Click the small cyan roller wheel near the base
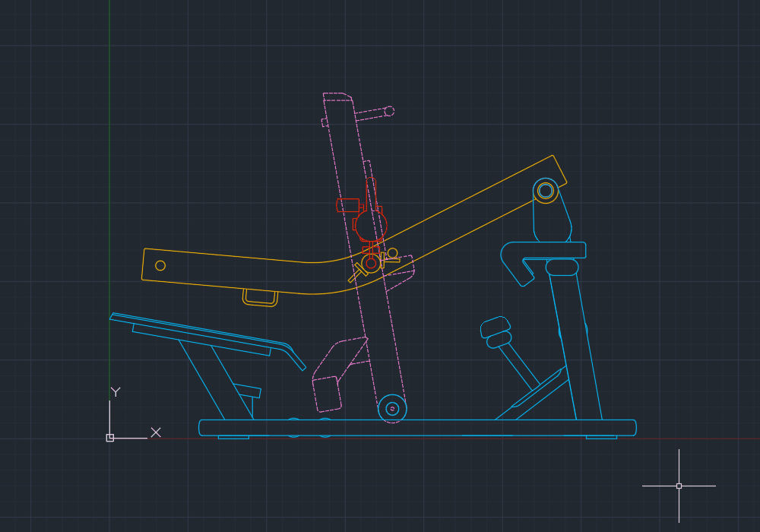This screenshot has width=760, height=532. [x=394, y=408]
